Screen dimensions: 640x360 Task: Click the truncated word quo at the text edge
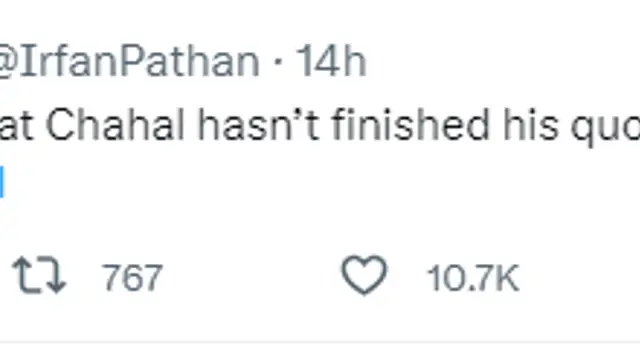(x=605, y=127)
